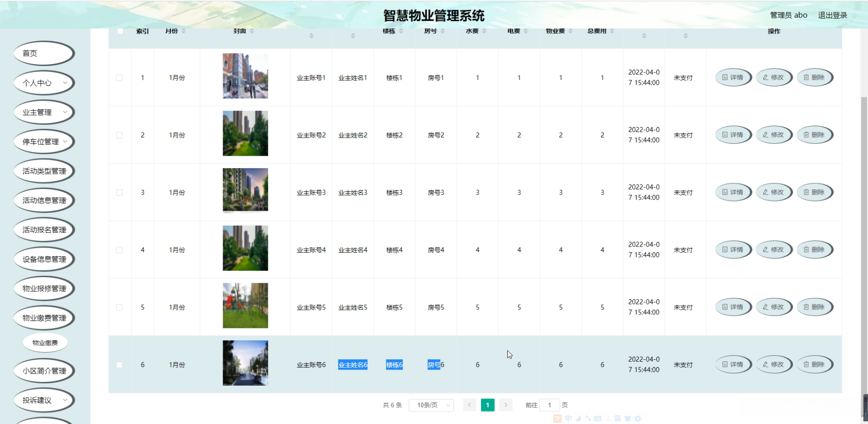868x424 pixels.
Task: Go to next page arrow in pagination
Action: (506, 405)
